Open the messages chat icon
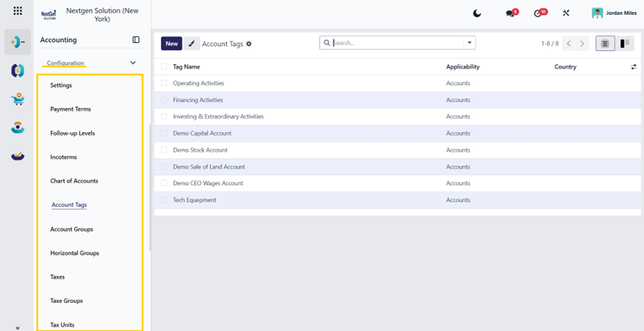Image resolution: width=644 pixels, height=331 pixels. tap(512, 13)
